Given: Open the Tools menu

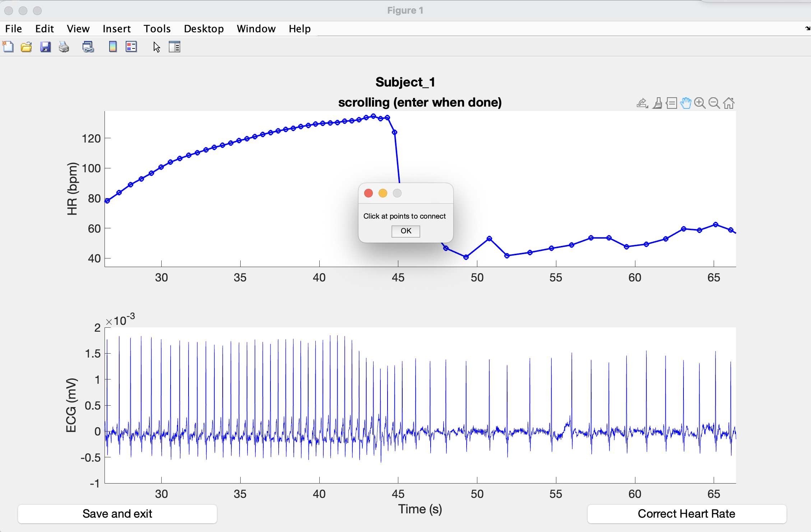Looking at the screenshot, I should click(x=157, y=29).
